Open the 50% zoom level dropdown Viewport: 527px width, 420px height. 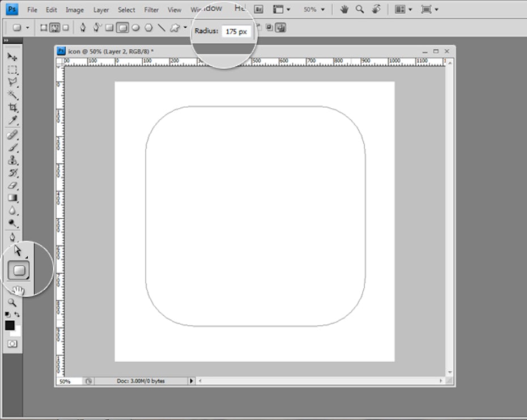(314, 10)
